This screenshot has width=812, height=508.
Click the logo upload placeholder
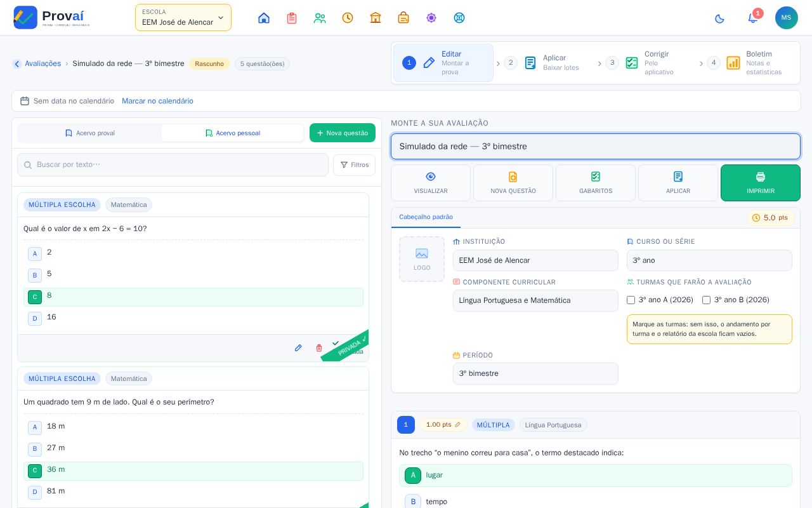coord(422,259)
